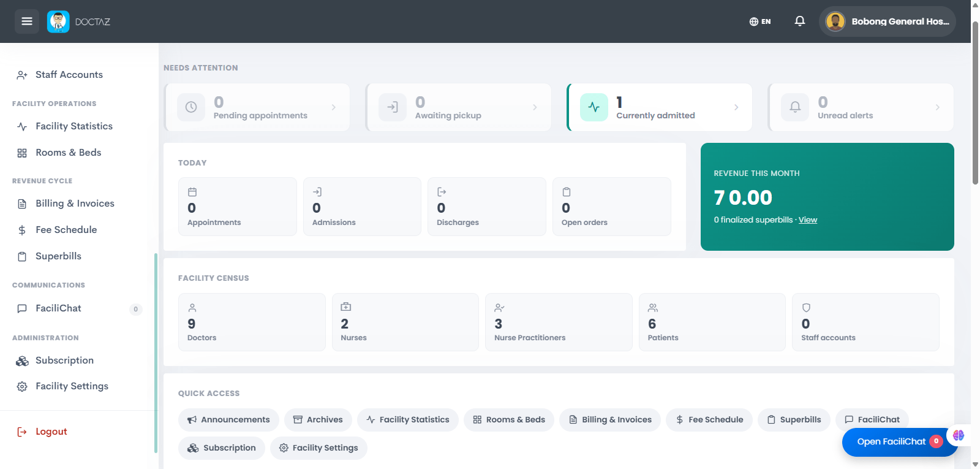
Task: Open the Unread alerts card
Action: point(861,107)
